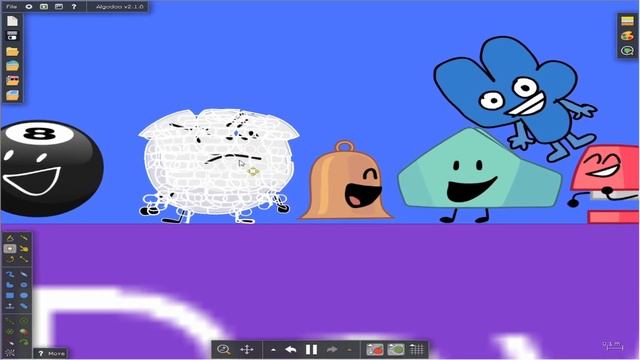Redo the undone action
The image size is (640, 360).
(x=332, y=349)
